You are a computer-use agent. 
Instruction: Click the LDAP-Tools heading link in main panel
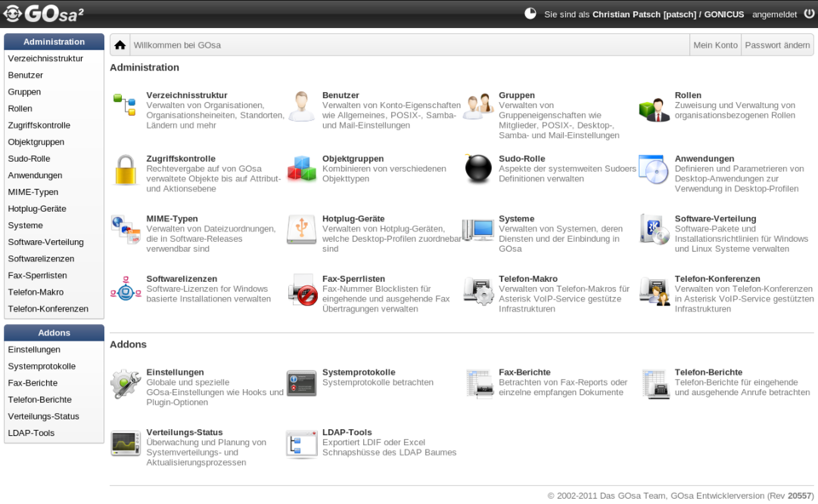click(x=347, y=432)
